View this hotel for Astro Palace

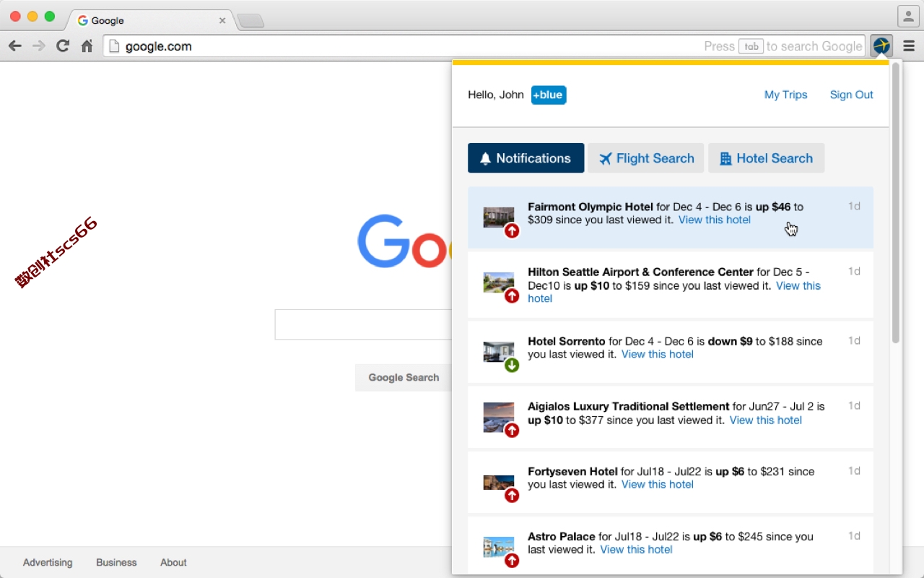636,549
